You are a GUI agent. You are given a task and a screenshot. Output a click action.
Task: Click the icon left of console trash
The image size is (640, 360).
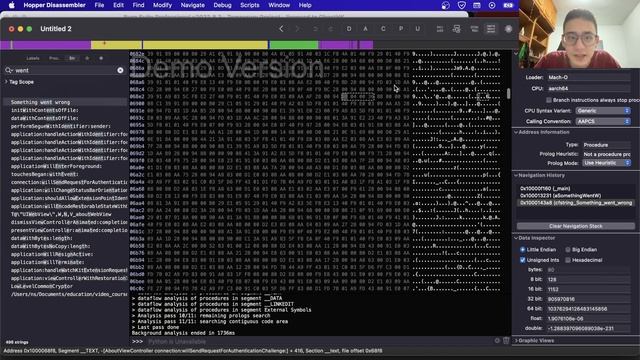497,341
